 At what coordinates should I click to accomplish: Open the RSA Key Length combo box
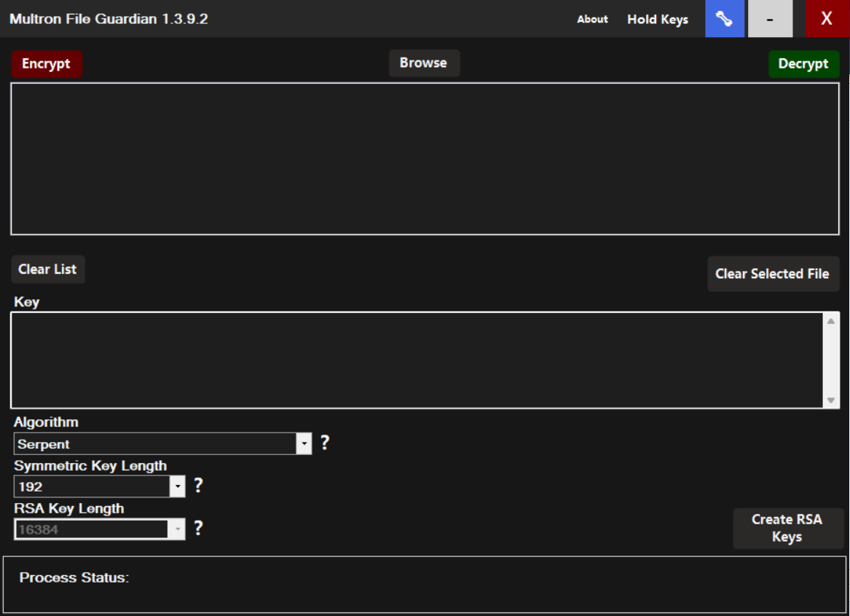(x=99, y=529)
